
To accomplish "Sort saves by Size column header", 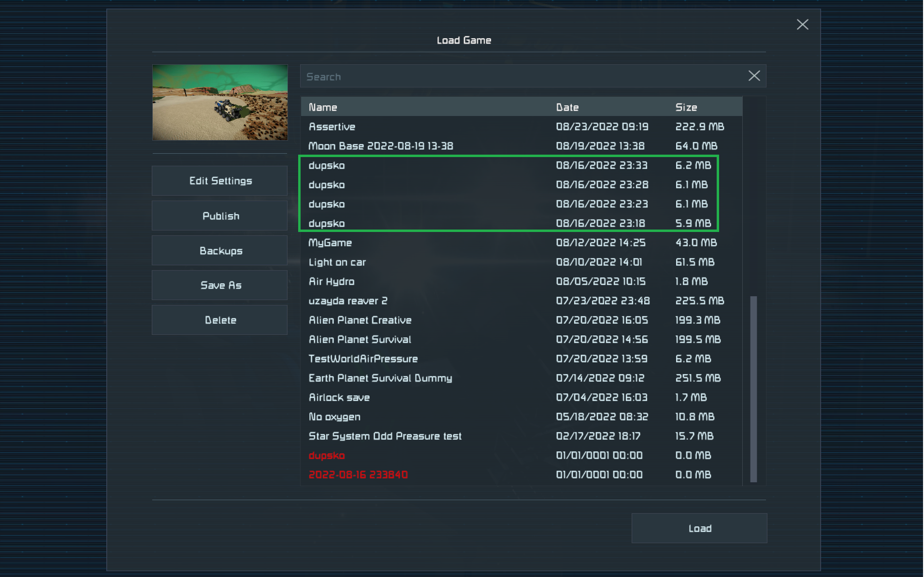I will click(686, 107).
